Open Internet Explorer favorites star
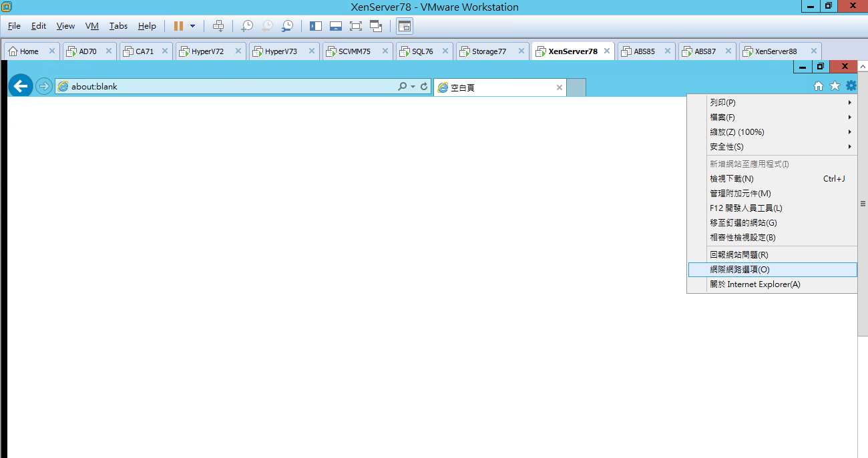The image size is (868, 458). click(835, 85)
